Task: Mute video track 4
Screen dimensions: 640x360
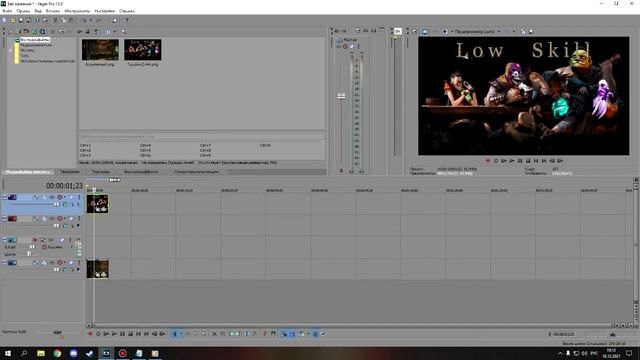Action: pos(71,262)
